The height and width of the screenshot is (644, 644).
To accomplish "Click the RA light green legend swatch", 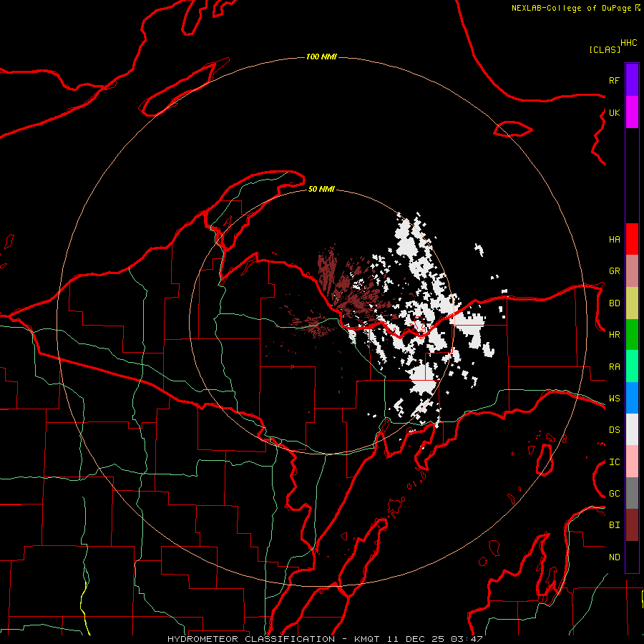I will click(x=632, y=366).
